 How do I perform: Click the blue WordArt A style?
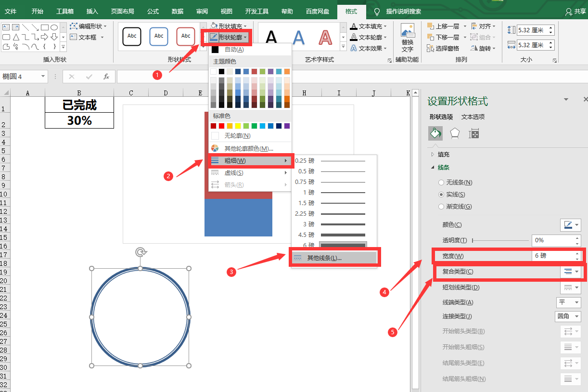(299, 37)
